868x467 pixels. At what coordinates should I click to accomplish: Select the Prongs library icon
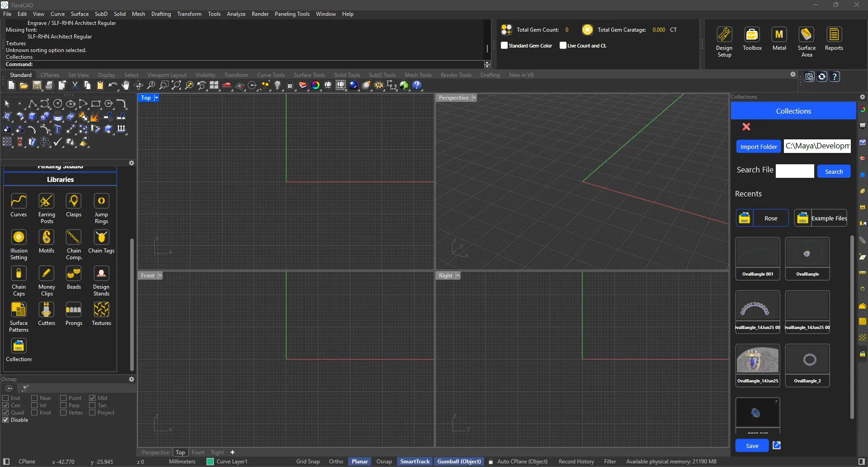[x=74, y=310]
